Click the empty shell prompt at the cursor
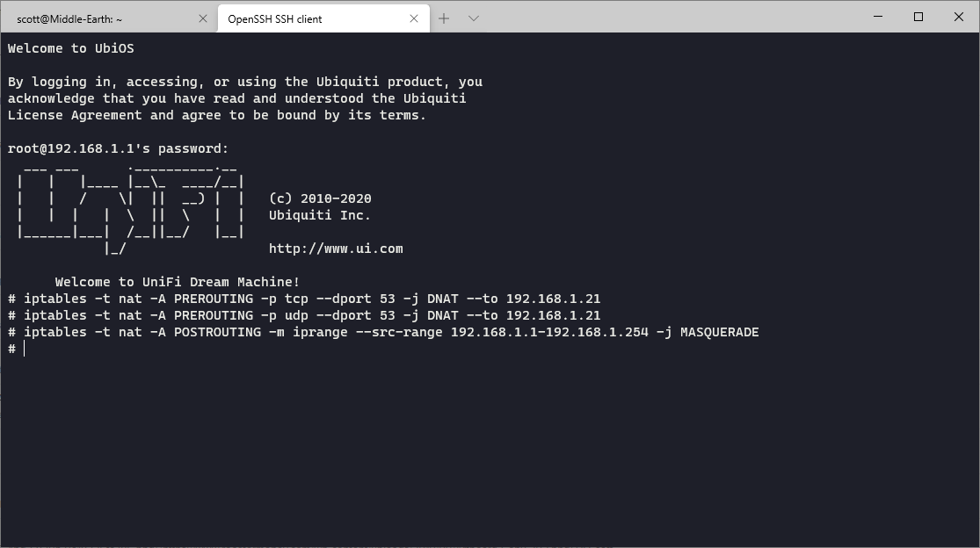 point(25,349)
